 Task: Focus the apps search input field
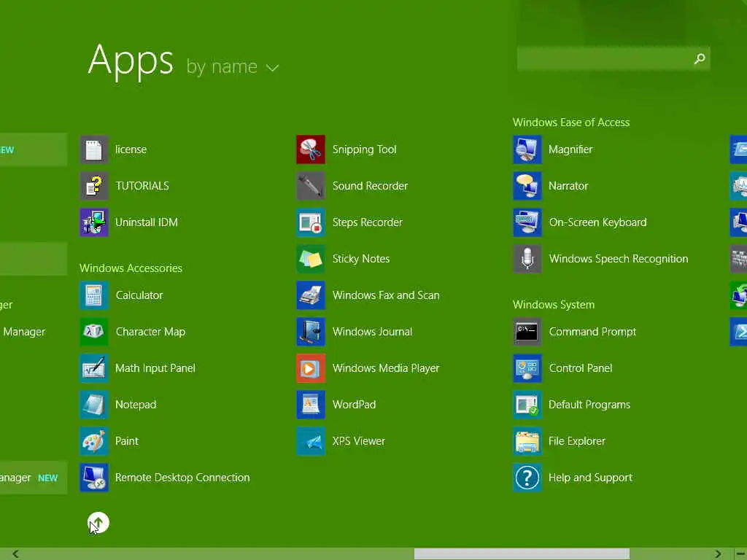coord(614,58)
